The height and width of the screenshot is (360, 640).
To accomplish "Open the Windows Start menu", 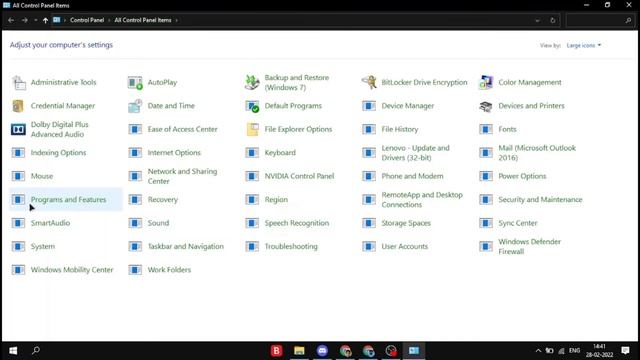I will (13, 351).
